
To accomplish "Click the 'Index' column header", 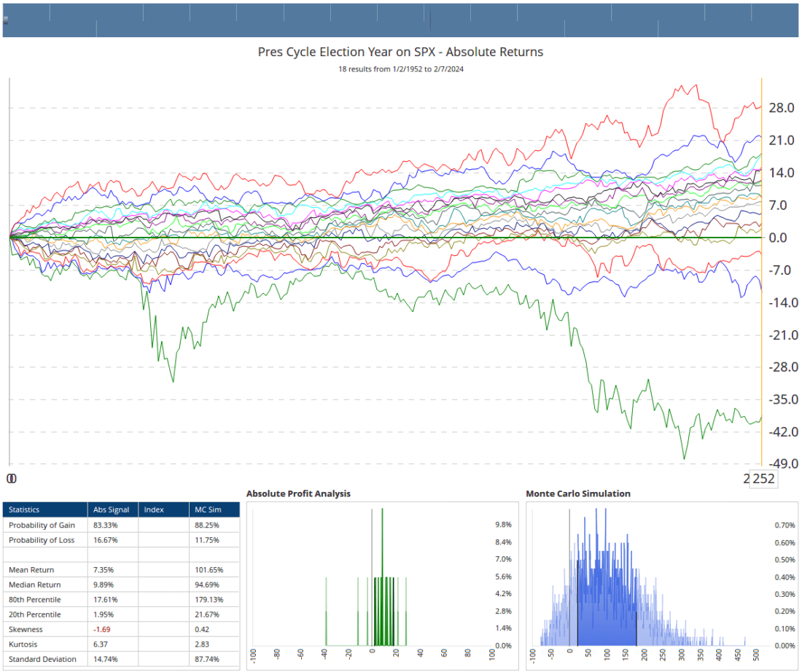I will tap(154, 509).
